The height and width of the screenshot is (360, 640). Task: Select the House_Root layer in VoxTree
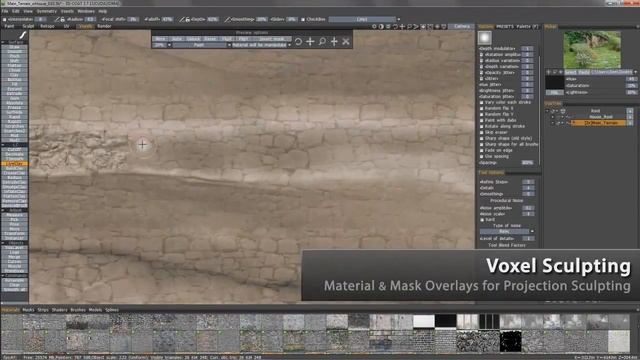coord(601,117)
